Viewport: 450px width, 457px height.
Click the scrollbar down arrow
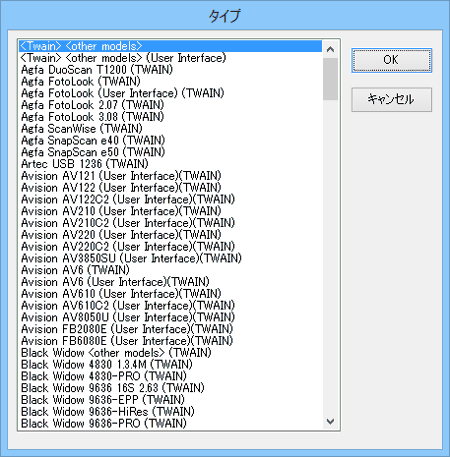(x=330, y=421)
